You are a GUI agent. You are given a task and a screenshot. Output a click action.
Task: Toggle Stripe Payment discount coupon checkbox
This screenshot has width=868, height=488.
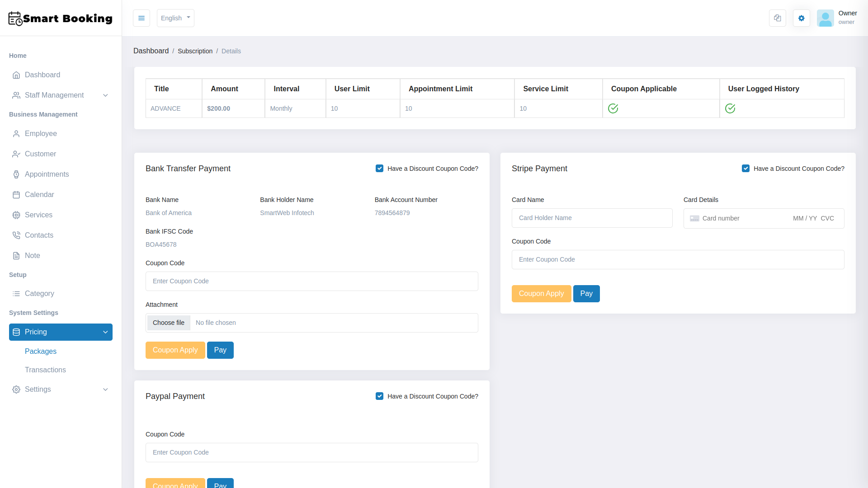coord(746,168)
